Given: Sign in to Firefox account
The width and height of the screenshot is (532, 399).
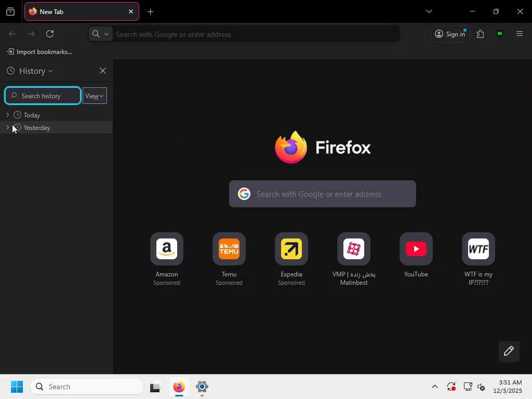Looking at the screenshot, I should 450,34.
